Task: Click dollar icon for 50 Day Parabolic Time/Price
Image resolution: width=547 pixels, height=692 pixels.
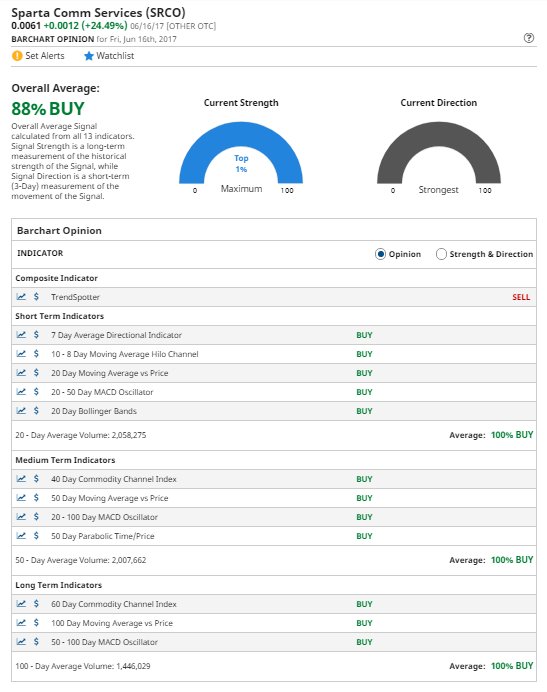Action: [36, 535]
